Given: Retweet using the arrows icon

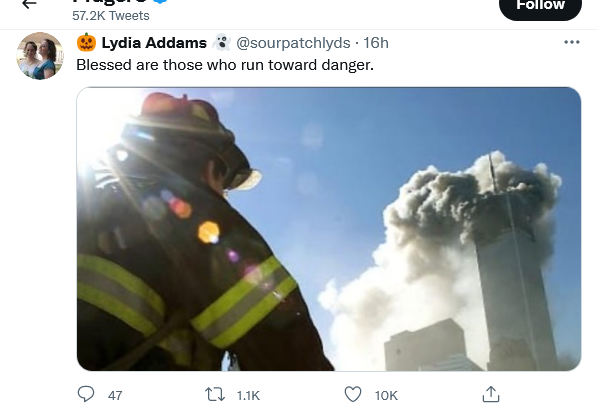Looking at the screenshot, I should point(215,394).
